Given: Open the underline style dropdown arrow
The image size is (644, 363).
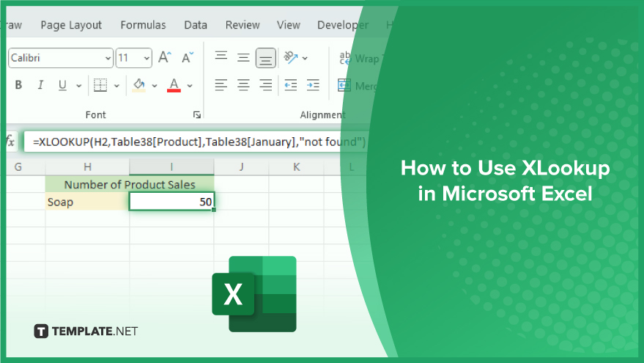Looking at the screenshot, I should (x=78, y=86).
